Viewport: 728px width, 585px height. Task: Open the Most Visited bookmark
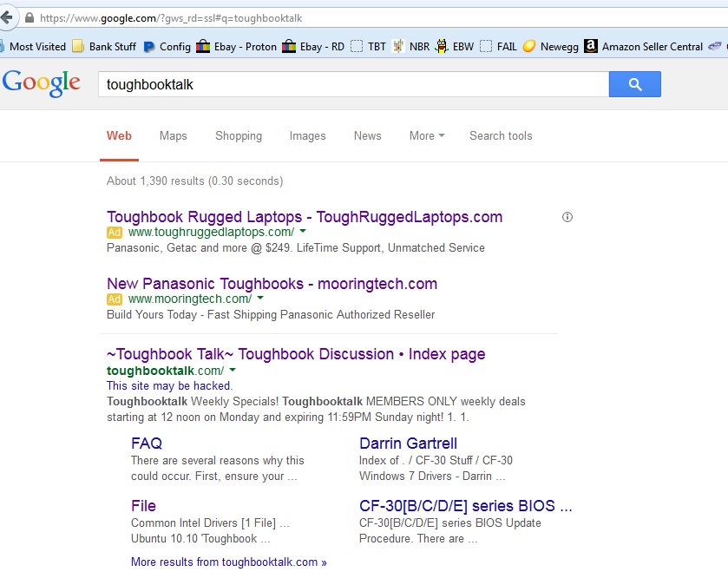click(x=34, y=46)
